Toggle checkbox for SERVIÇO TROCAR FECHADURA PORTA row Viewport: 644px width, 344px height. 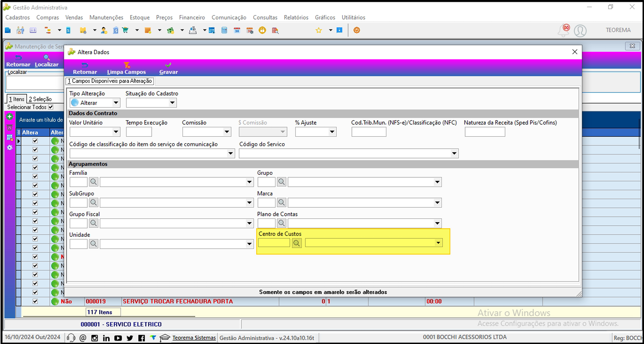[x=35, y=302]
